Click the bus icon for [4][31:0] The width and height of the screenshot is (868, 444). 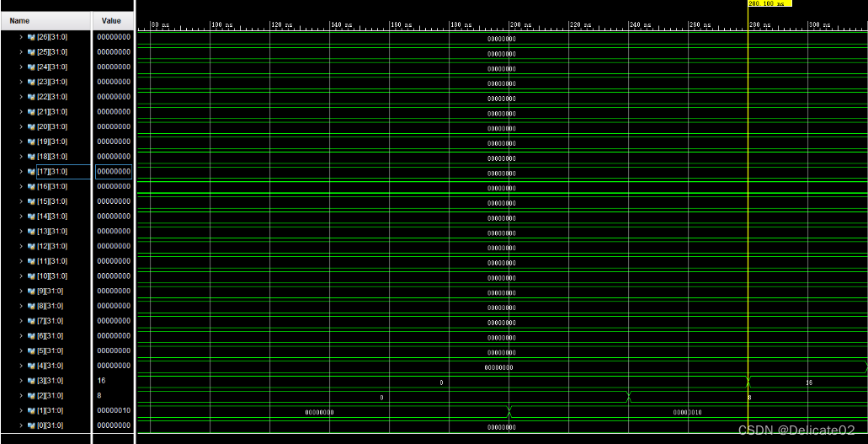31,366
